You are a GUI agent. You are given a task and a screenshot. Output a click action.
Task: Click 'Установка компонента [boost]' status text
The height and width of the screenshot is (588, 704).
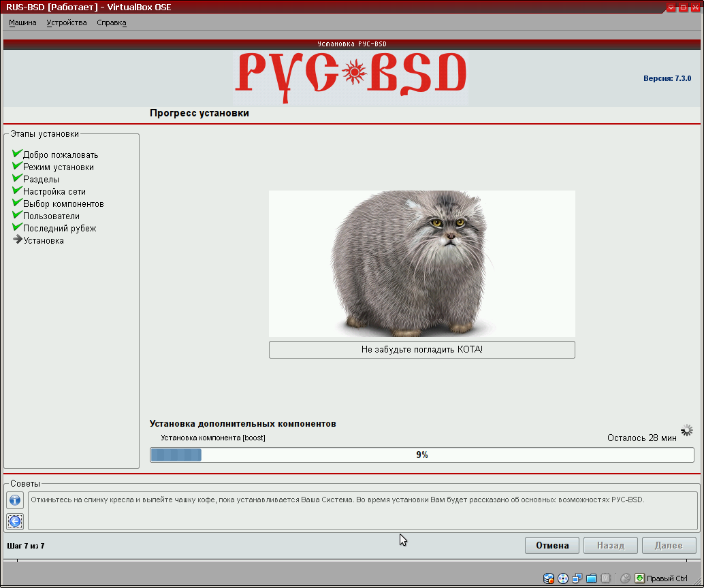coord(213,438)
